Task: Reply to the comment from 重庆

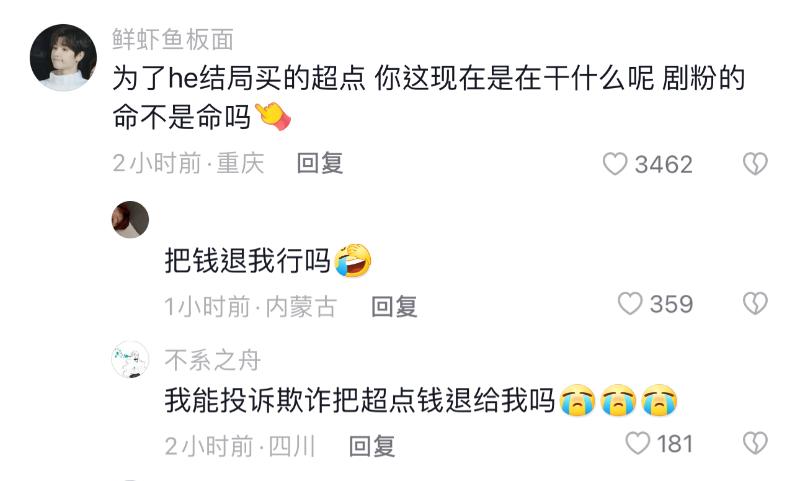Action: coord(320,164)
